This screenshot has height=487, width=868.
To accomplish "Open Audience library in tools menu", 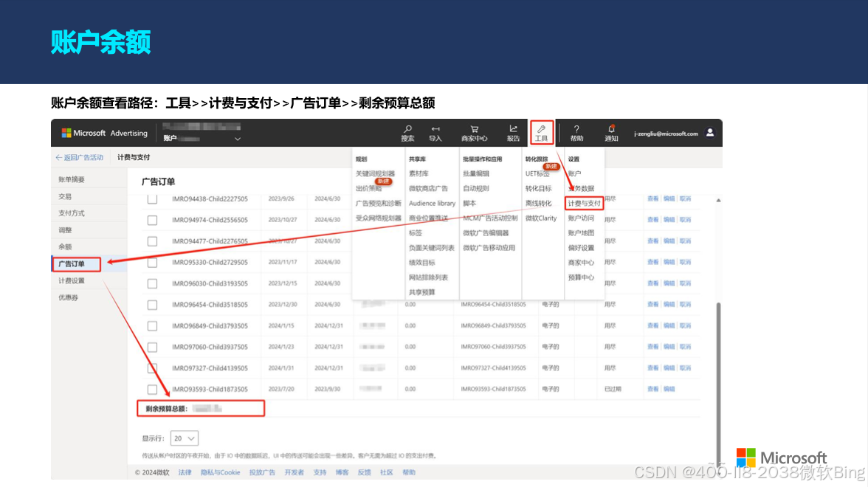I will (x=432, y=203).
